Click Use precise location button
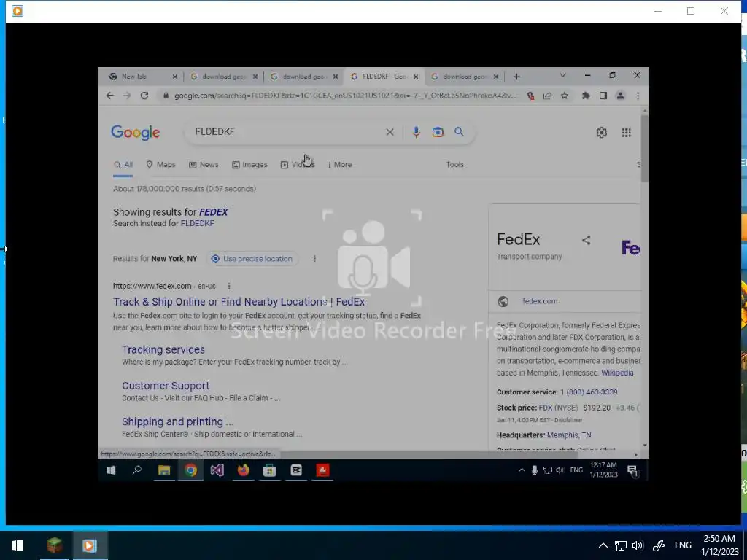Image resolution: width=747 pixels, height=560 pixels. [x=252, y=259]
